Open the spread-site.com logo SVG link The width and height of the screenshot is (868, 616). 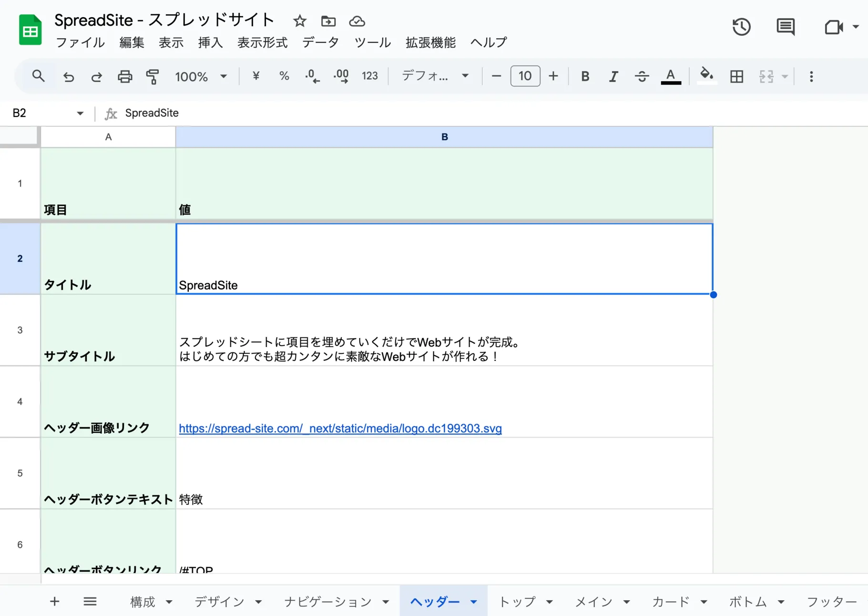(340, 428)
